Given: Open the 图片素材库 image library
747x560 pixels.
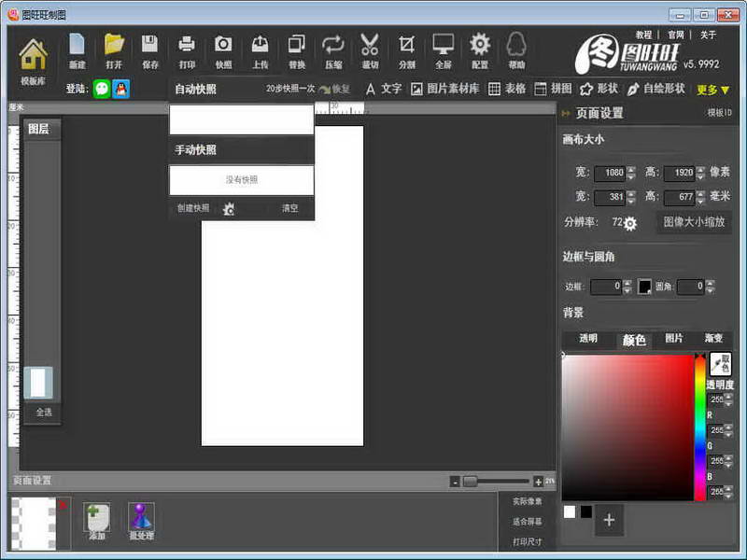Looking at the screenshot, I should tap(445, 89).
